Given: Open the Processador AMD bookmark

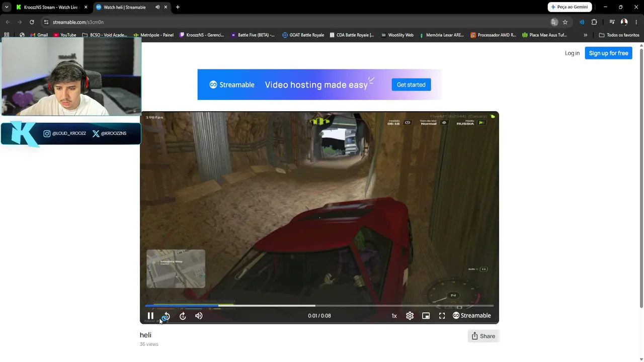Looking at the screenshot, I should pos(493,35).
